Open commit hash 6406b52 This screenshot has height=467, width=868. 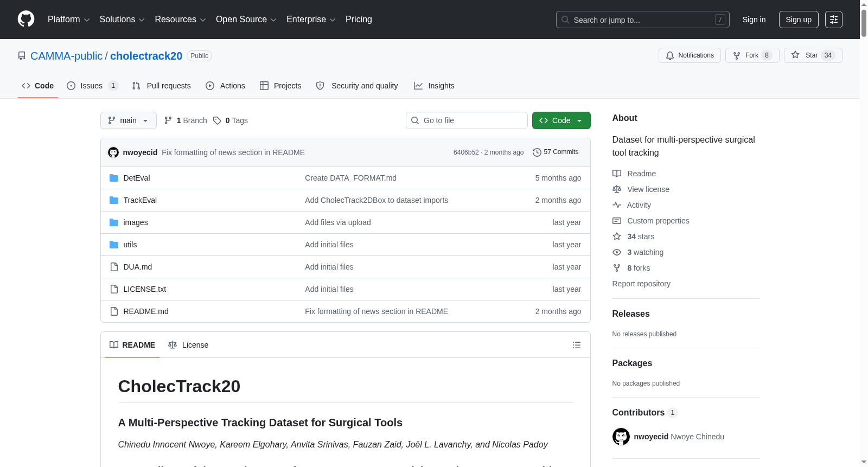click(466, 152)
